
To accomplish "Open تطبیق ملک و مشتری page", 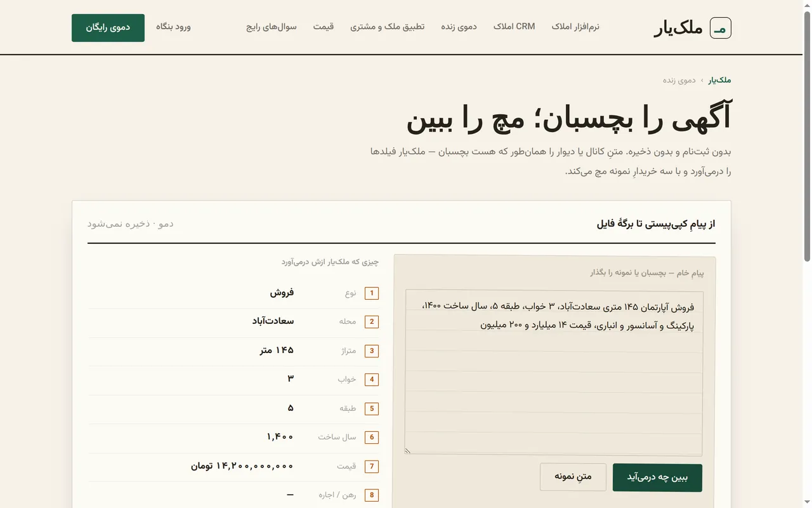I will pyautogui.click(x=388, y=27).
